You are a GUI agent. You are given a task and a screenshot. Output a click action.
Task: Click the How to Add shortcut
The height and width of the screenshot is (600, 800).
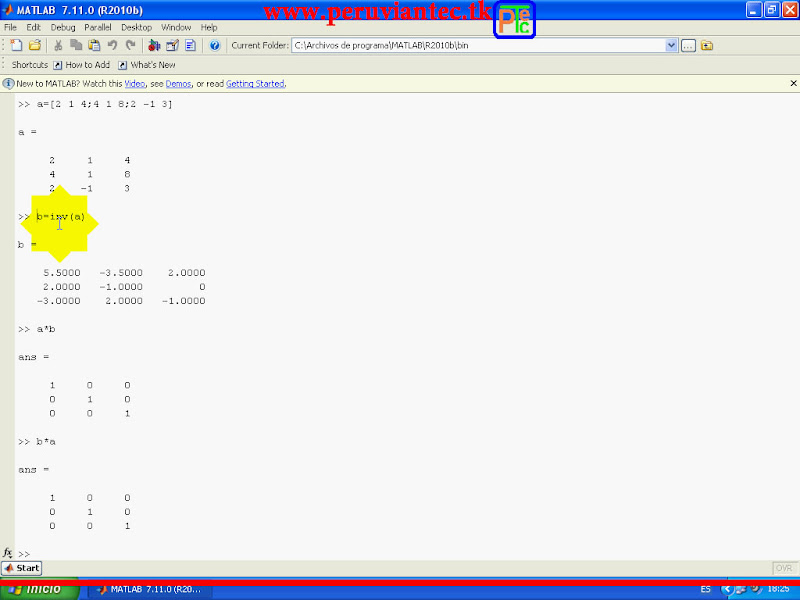[82, 65]
